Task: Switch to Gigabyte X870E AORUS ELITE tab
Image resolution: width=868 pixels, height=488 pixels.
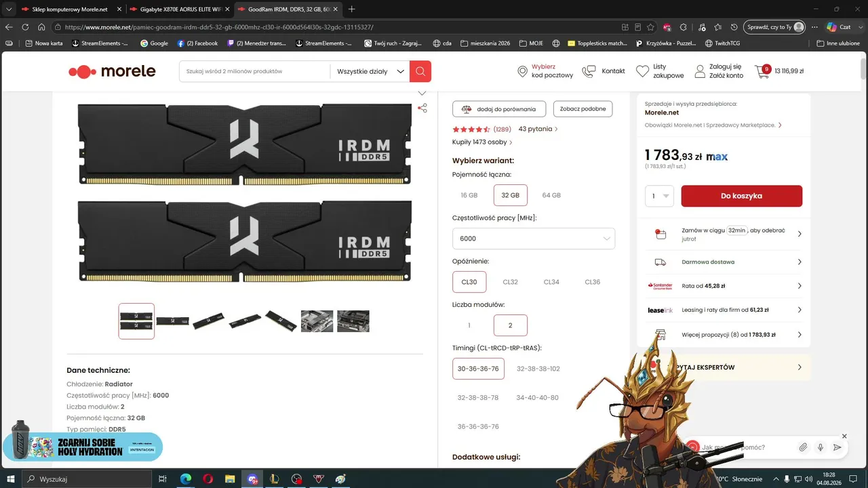Action: tap(179, 9)
